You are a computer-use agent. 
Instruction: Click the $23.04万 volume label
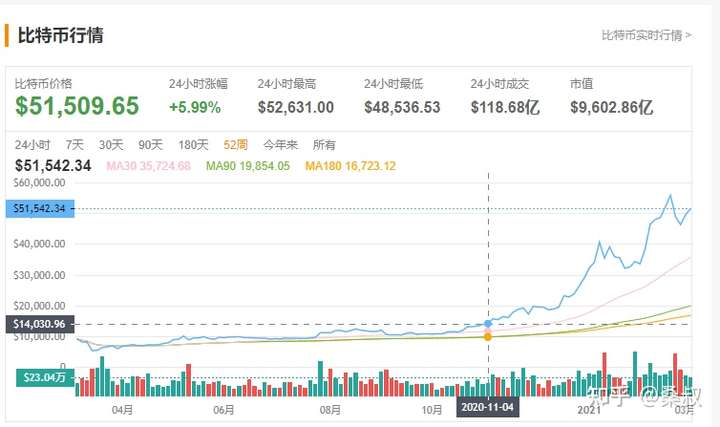tap(45, 377)
